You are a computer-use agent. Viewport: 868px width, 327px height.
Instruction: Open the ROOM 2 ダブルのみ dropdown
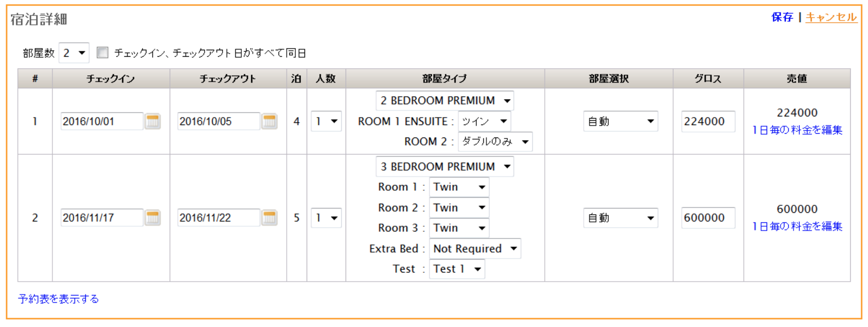495,142
